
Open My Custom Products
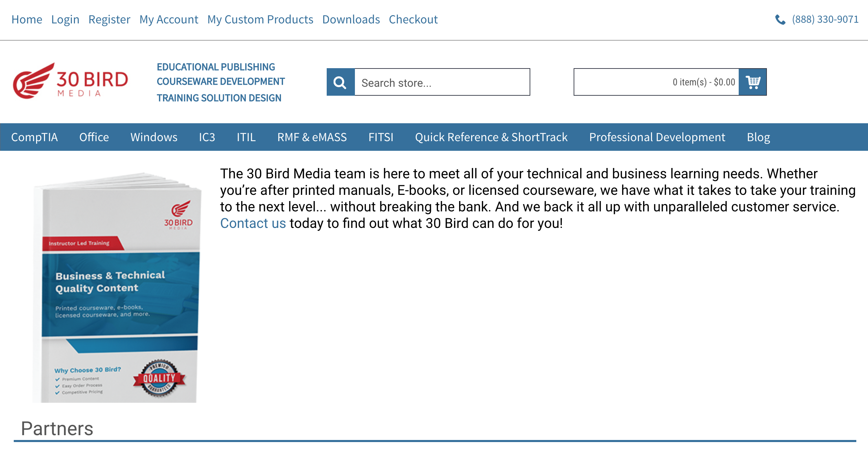click(x=260, y=20)
